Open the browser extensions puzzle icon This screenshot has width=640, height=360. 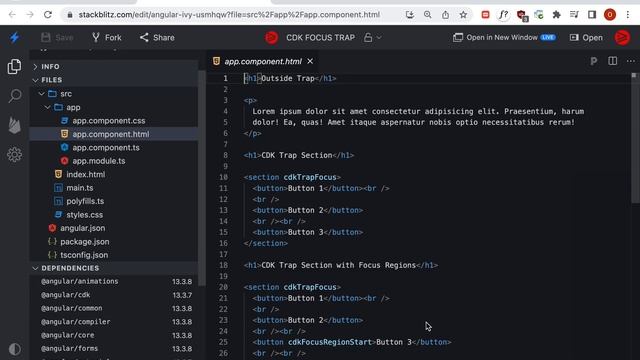point(556,15)
